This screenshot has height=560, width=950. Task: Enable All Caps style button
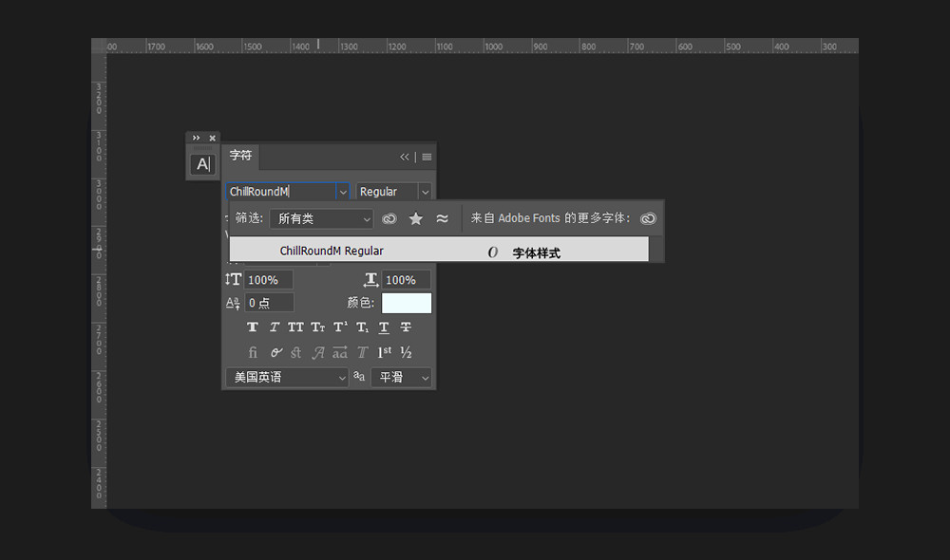pos(295,327)
